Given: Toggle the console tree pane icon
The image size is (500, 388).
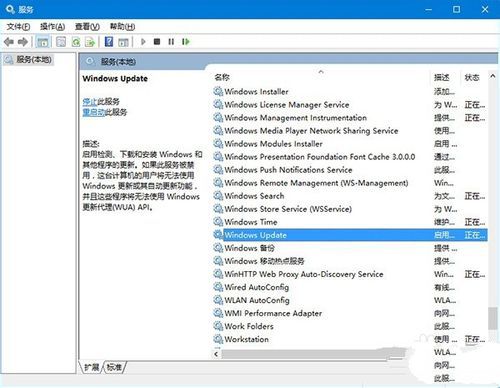Looking at the screenshot, I should coord(43,42).
